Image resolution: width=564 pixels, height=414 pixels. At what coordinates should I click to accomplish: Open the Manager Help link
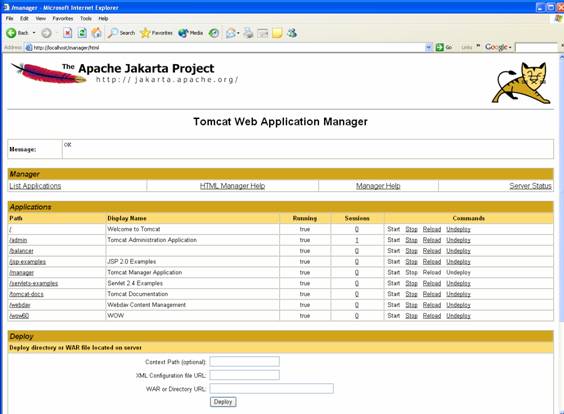coord(378,186)
